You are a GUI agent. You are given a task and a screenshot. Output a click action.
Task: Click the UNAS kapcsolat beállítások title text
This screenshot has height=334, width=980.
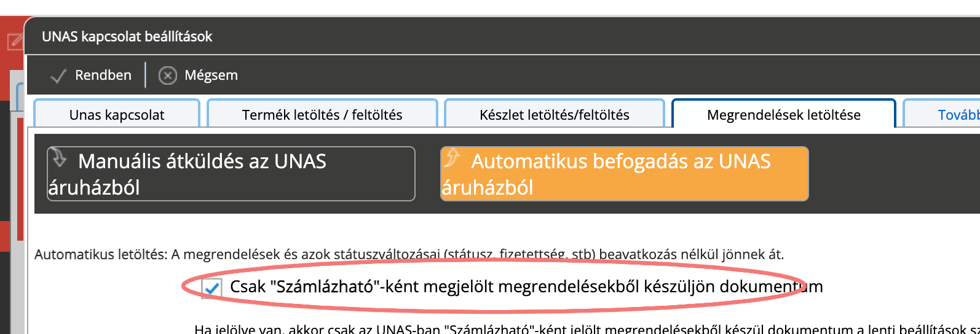[127, 36]
